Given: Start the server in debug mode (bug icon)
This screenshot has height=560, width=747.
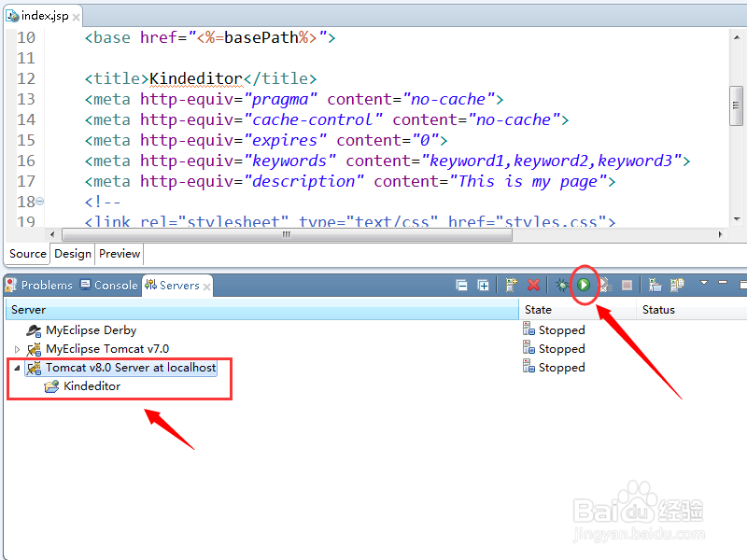Looking at the screenshot, I should (x=562, y=285).
